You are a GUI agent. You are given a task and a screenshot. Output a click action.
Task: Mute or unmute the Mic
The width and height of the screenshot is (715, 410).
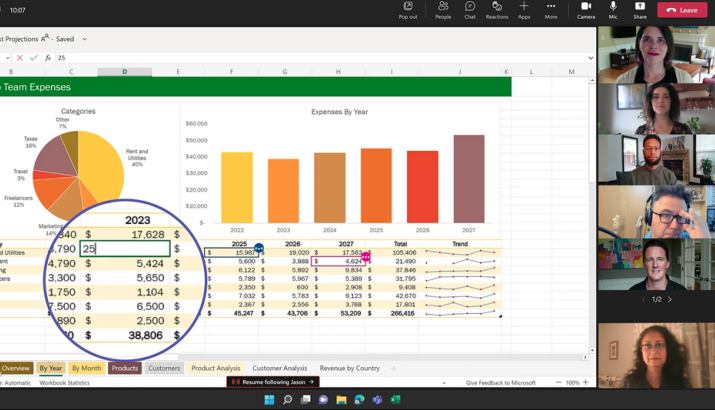point(613,10)
